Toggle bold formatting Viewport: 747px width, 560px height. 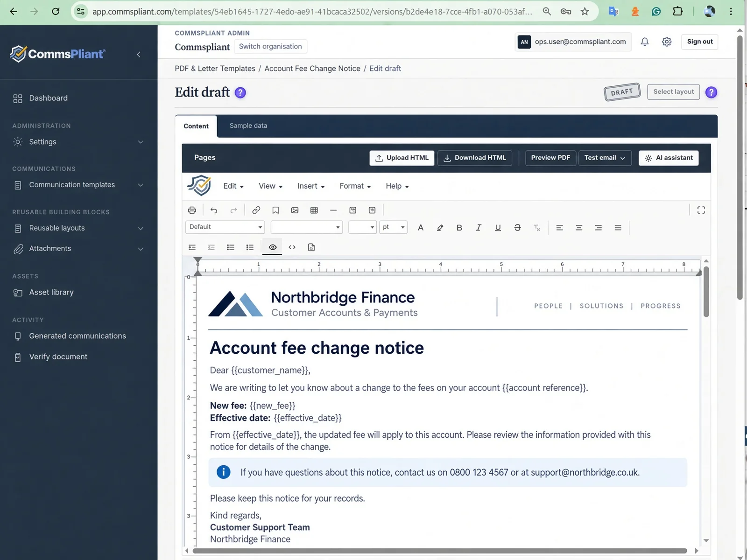(x=459, y=228)
